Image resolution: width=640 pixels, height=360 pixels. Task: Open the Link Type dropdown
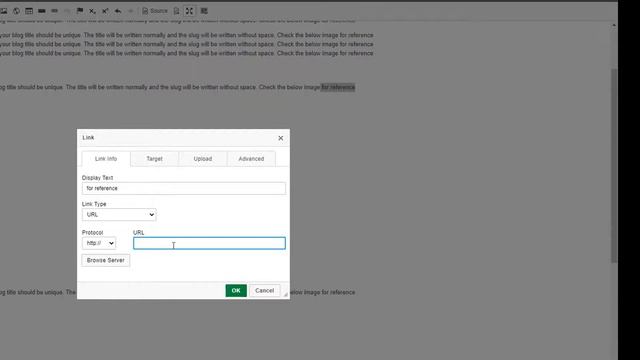click(x=119, y=215)
